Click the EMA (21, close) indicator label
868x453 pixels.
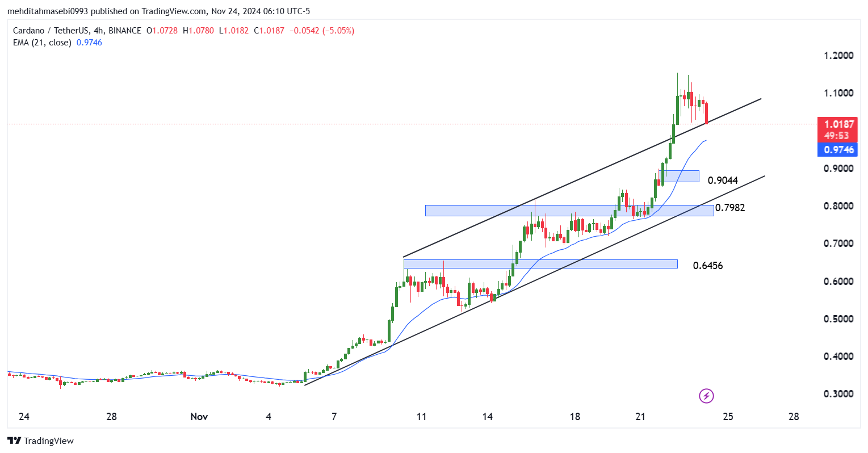(42, 43)
